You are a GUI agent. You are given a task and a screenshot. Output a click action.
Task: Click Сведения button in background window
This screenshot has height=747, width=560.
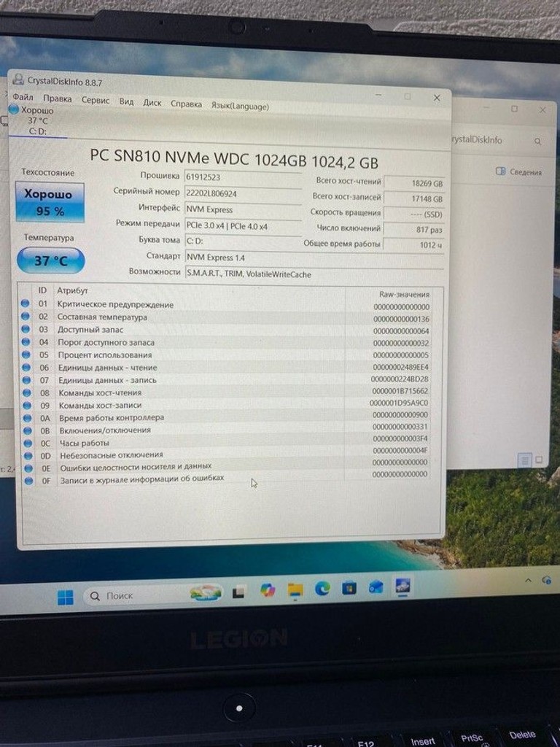pos(518,171)
